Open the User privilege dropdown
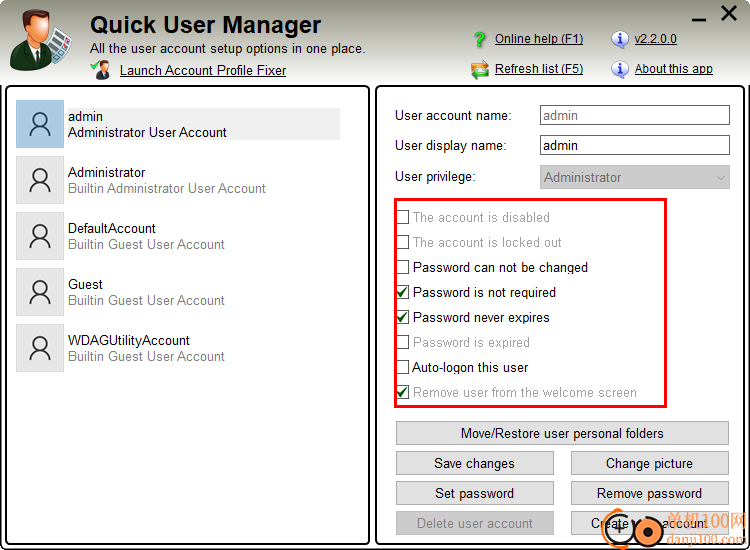 tap(635, 177)
